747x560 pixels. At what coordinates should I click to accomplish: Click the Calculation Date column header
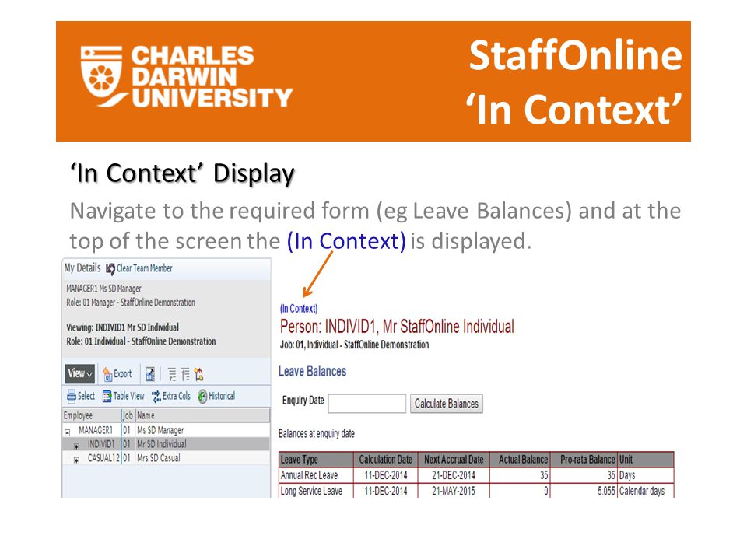385,460
